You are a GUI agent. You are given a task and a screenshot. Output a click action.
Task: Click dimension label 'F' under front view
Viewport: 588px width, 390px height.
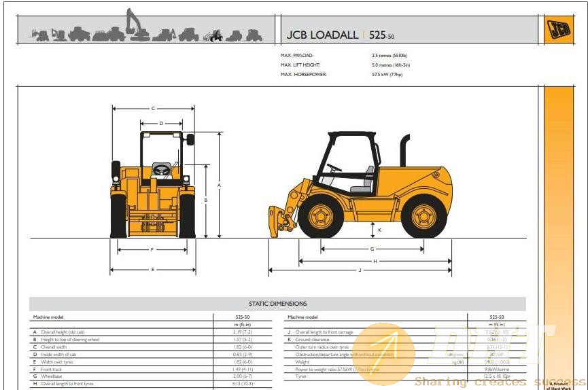152,250
